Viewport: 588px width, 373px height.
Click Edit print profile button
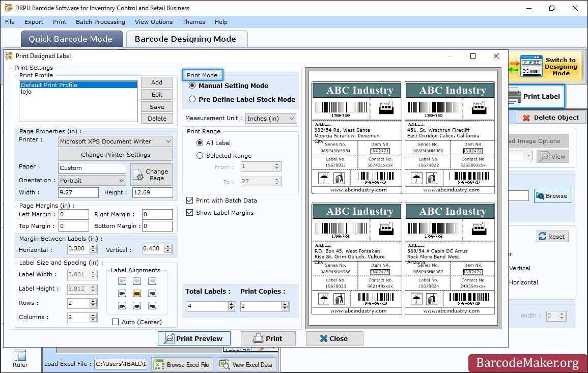(x=157, y=95)
